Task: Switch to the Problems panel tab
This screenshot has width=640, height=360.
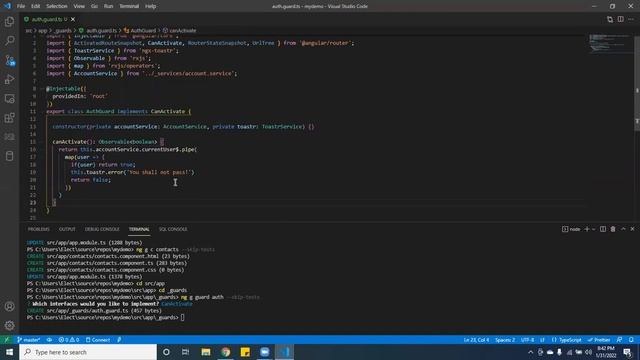Action: pyautogui.click(x=38, y=229)
